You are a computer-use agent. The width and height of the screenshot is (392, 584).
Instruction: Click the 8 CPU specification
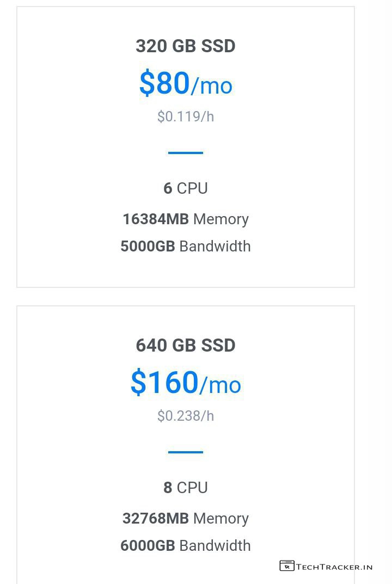click(x=186, y=488)
